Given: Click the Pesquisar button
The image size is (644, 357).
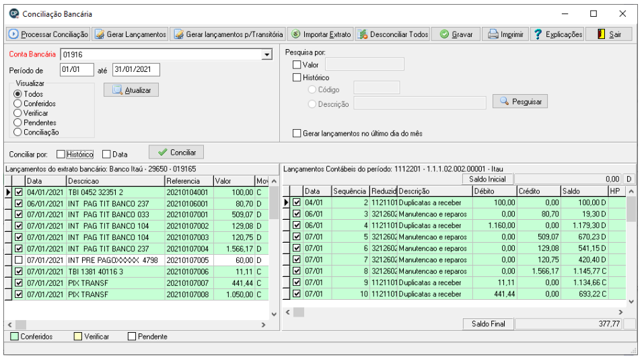Looking at the screenshot, I should coord(520,102).
